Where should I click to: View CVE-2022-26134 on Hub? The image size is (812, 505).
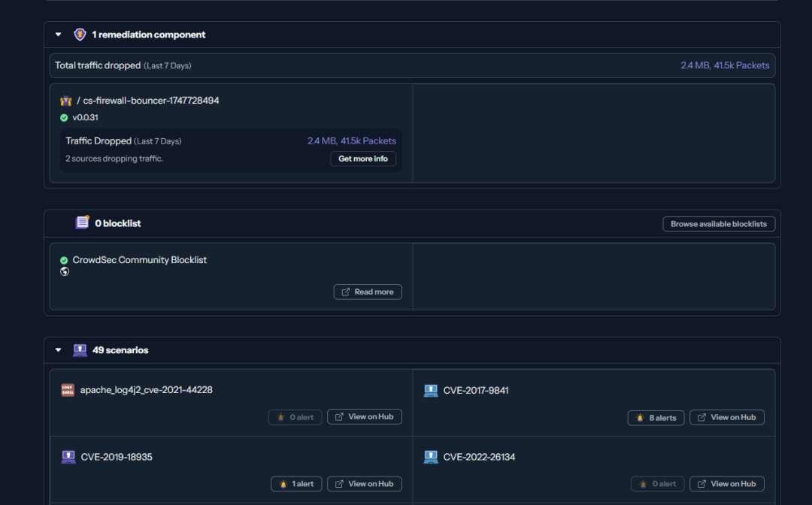pos(727,484)
